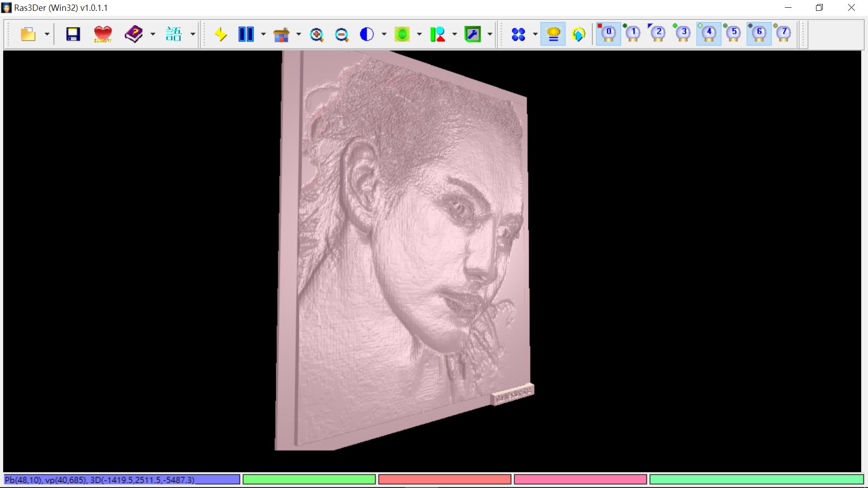Open the language selector dropdown arrow
The width and height of the screenshot is (868, 488).
(x=193, y=34)
